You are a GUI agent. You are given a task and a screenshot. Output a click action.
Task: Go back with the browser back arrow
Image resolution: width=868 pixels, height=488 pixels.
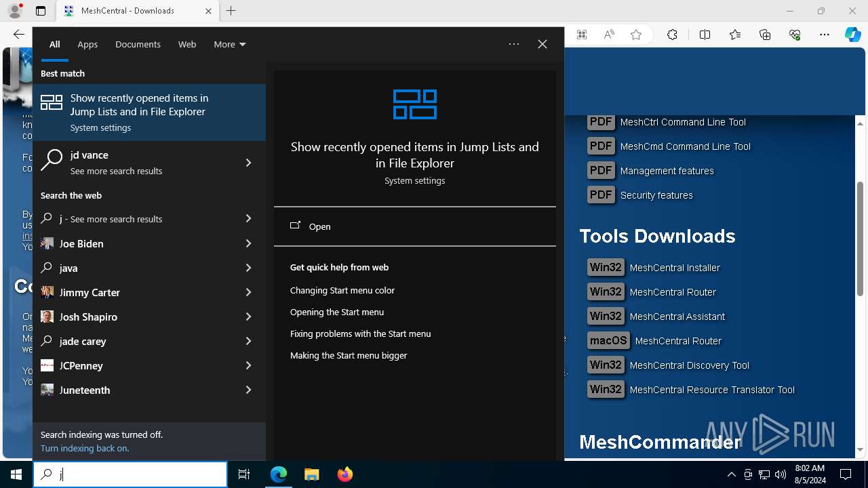click(x=18, y=35)
